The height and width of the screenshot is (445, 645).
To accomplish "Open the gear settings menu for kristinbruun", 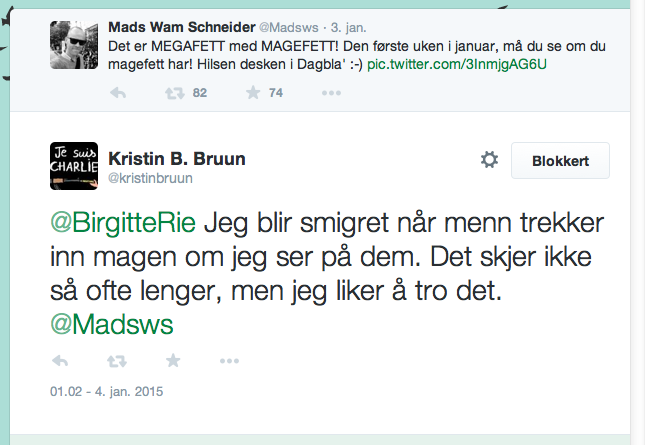I will 490,160.
